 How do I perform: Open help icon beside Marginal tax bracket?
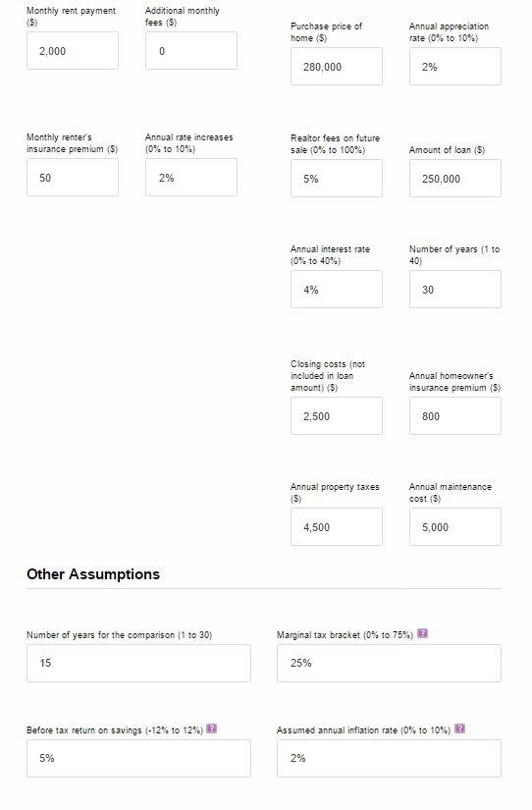click(422, 633)
